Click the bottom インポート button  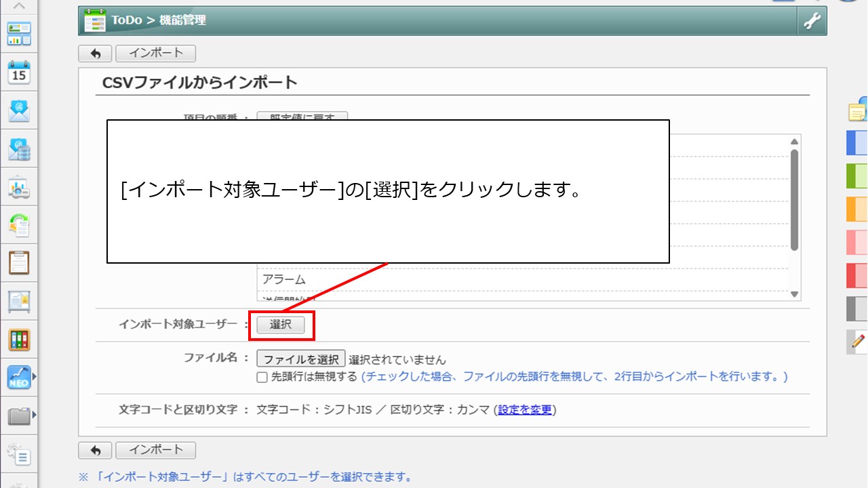click(155, 450)
